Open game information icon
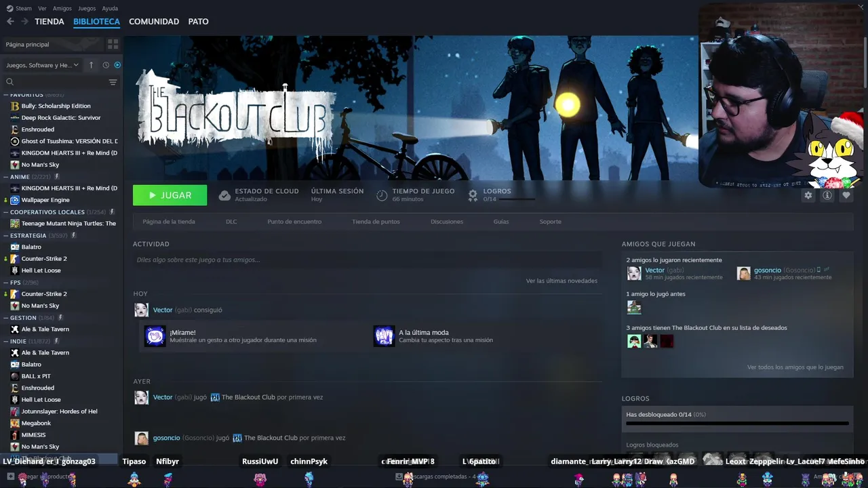 click(827, 195)
